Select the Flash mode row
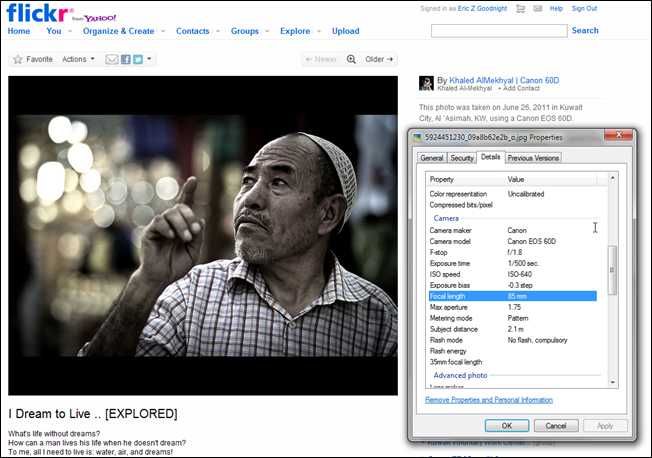 [512, 340]
